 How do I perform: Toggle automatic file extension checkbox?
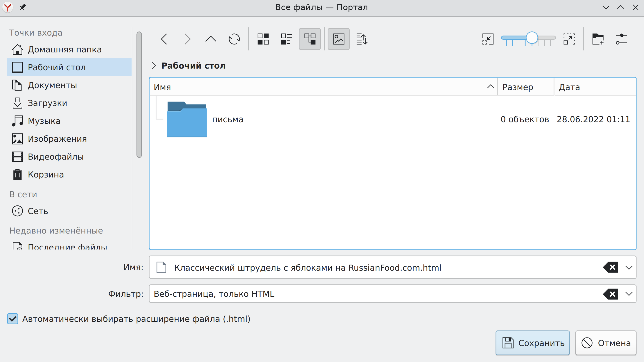pos(12,319)
